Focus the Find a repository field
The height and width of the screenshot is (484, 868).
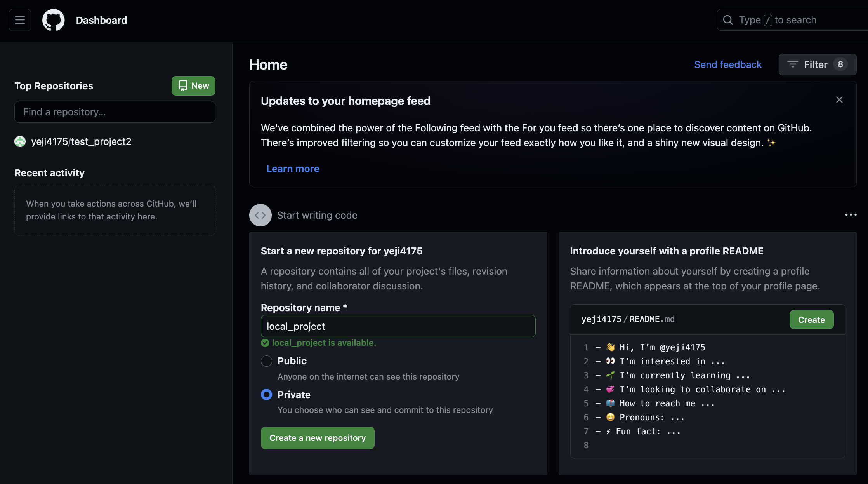coord(115,112)
